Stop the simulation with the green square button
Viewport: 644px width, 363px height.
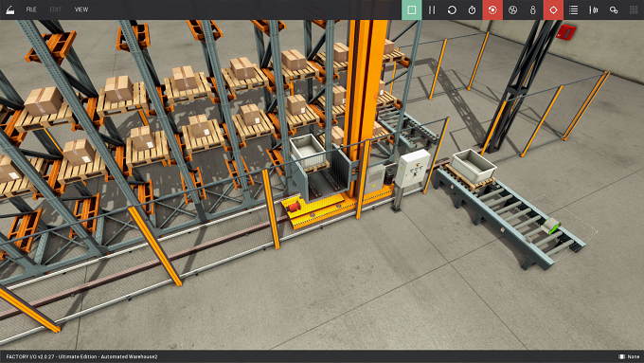(x=412, y=9)
